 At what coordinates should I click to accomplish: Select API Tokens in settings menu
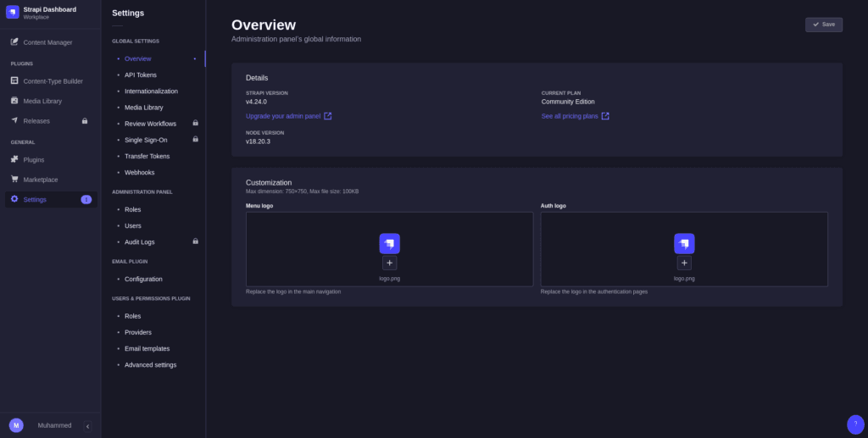141,75
